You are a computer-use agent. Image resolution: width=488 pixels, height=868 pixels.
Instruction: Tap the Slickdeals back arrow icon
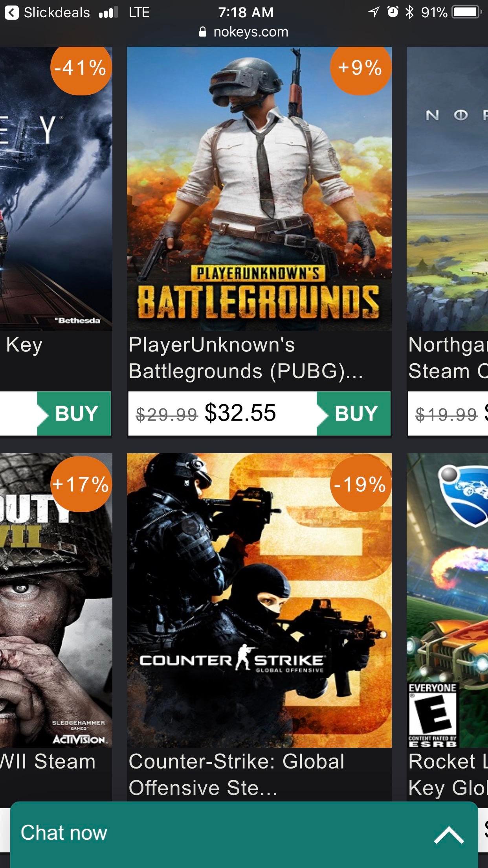11,13
